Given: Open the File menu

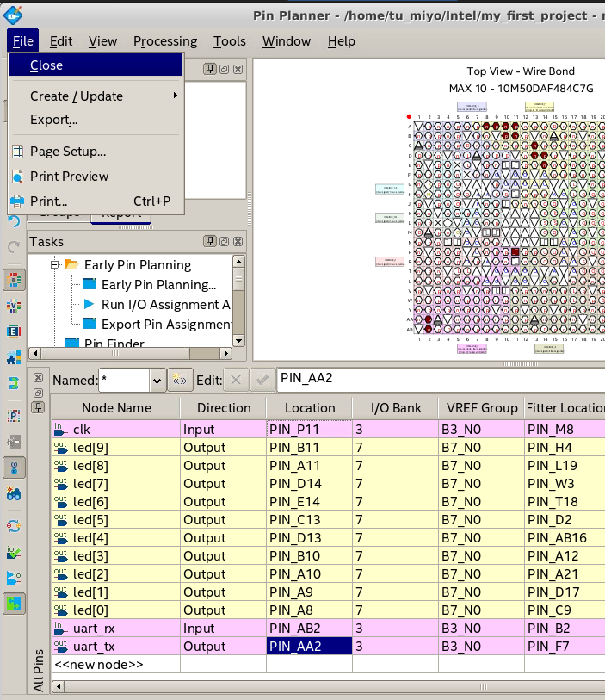Looking at the screenshot, I should click(x=22, y=41).
